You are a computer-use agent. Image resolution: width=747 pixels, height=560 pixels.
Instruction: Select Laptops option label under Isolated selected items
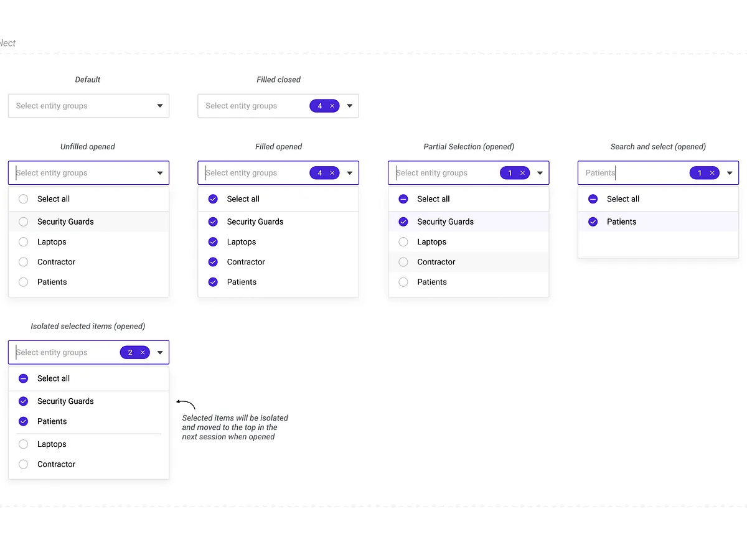tap(52, 444)
